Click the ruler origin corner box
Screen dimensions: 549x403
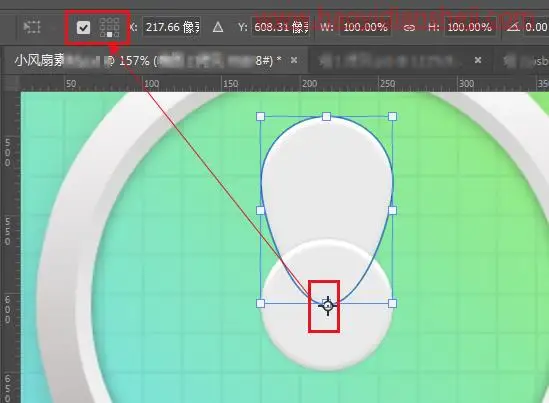click(11, 83)
